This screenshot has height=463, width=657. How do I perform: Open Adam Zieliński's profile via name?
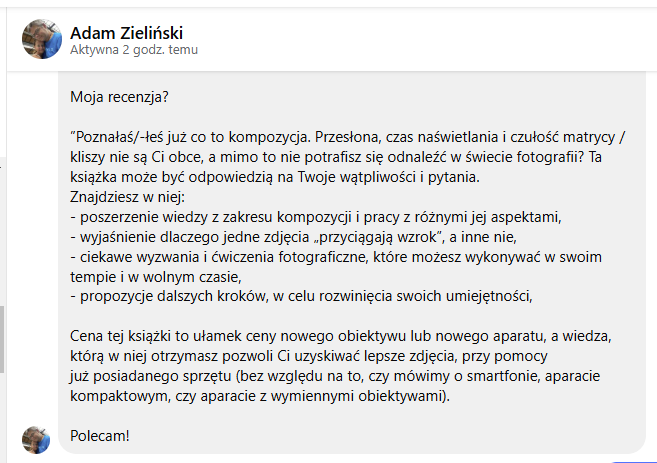tap(126, 32)
